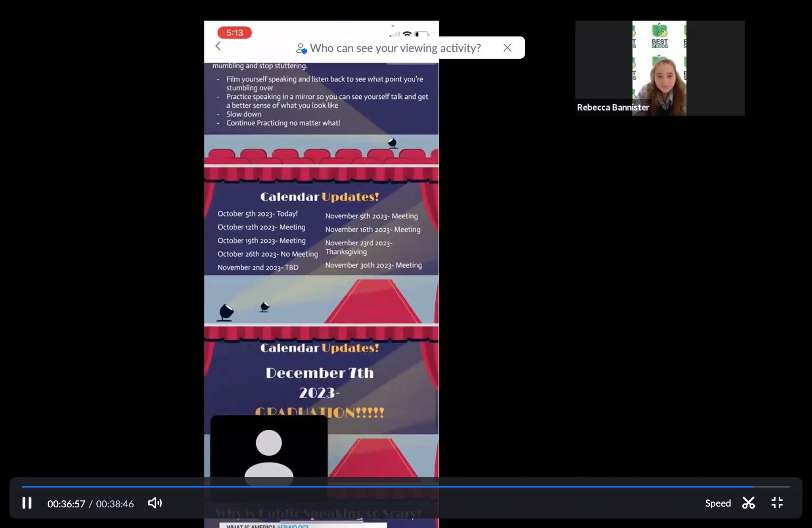Click the viewing activity person icon
Viewport: 812px width, 528px height.
tap(302, 48)
